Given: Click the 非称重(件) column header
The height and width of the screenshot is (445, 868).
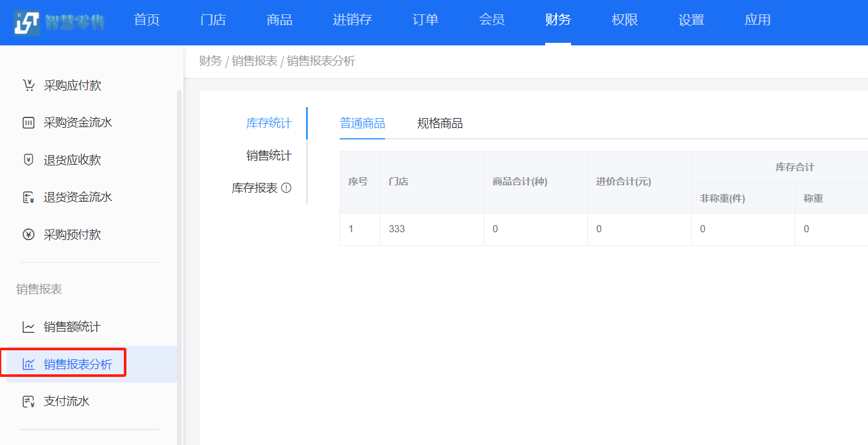Looking at the screenshot, I should coord(743,198).
